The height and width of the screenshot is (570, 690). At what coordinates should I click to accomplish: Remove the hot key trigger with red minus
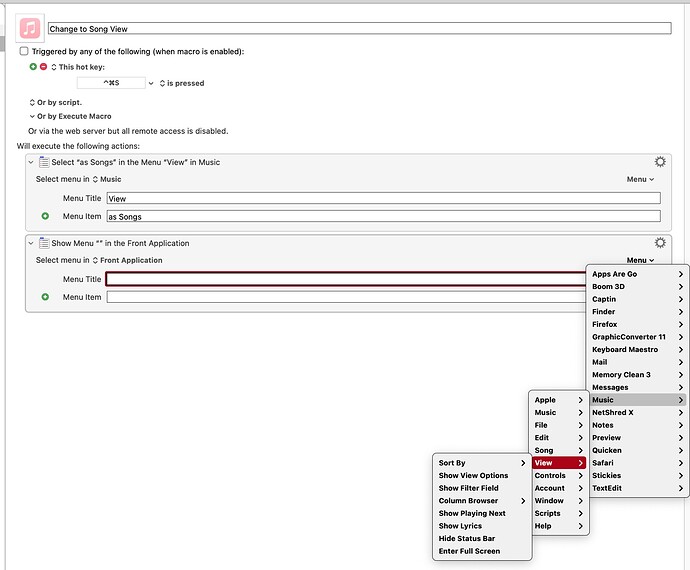43,67
